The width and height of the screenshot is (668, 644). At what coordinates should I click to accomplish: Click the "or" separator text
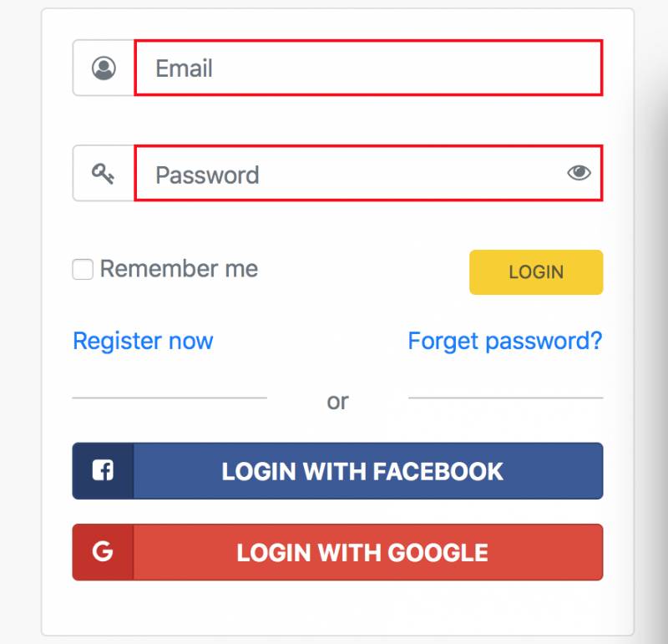[x=337, y=402]
